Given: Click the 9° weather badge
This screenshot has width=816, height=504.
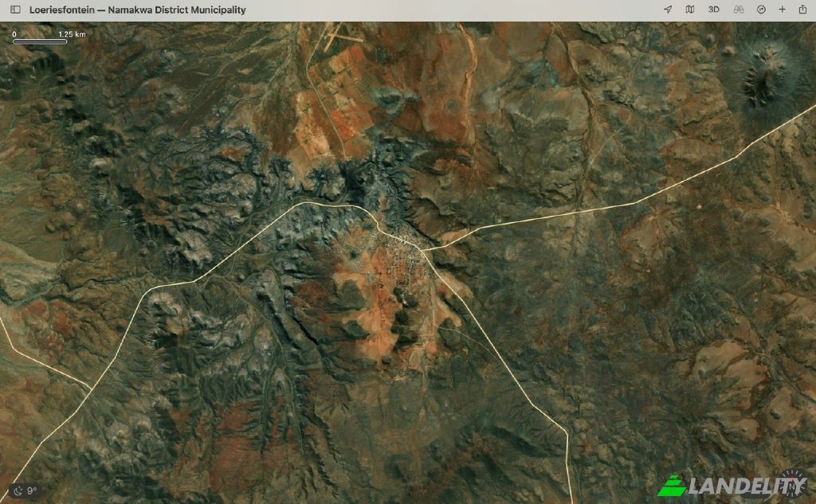Looking at the screenshot, I should (x=26, y=491).
